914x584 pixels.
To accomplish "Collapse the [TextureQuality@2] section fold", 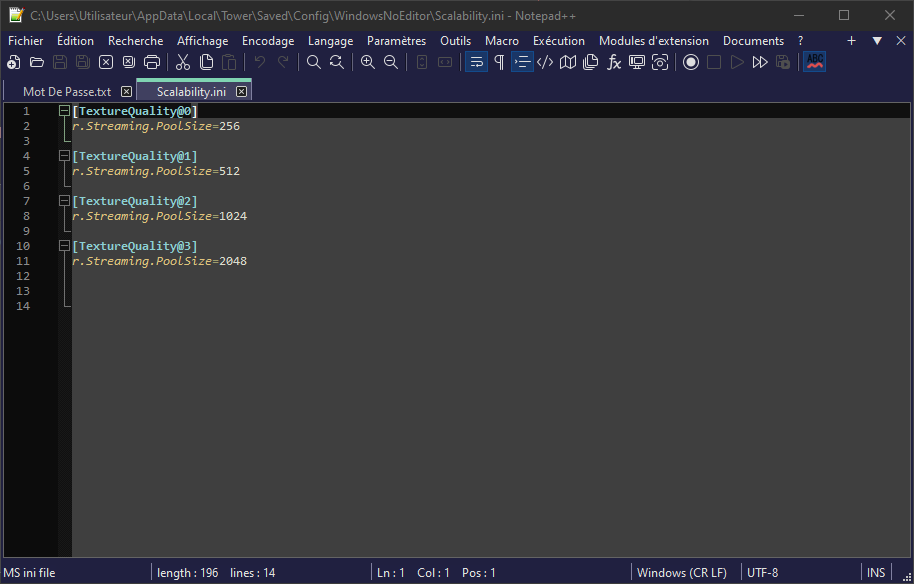I will (x=65, y=200).
